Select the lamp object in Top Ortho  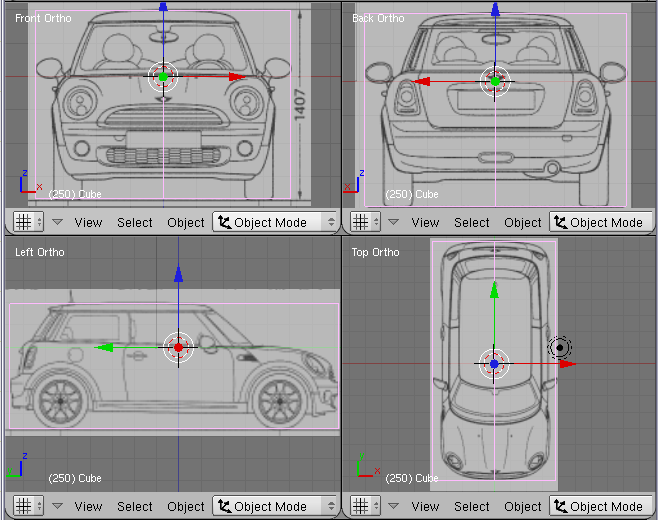click(x=559, y=348)
